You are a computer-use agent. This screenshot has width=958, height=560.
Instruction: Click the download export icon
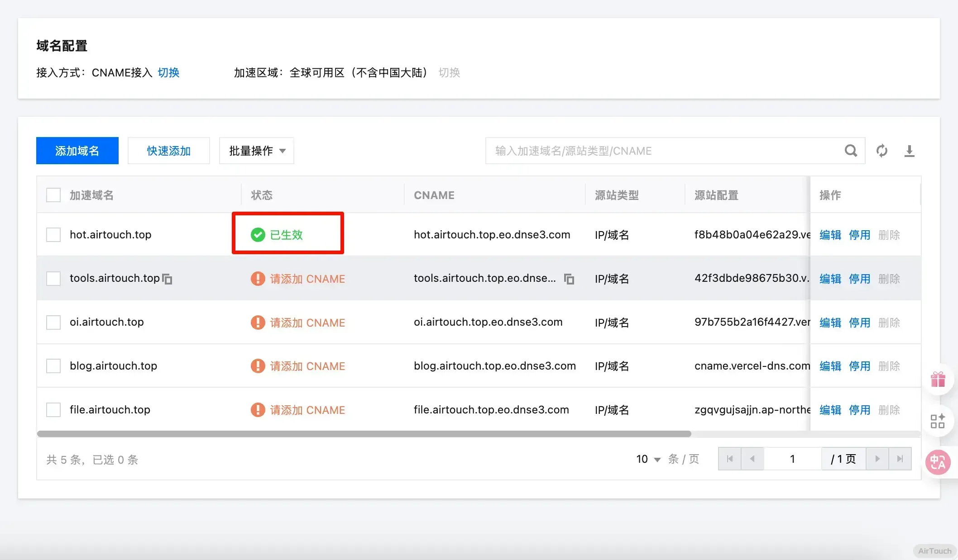coord(909,151)
